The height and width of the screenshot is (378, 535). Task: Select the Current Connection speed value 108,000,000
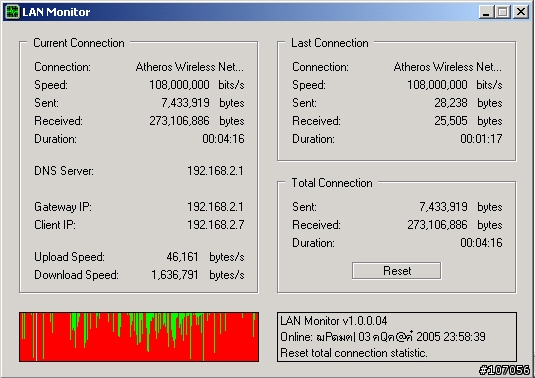point(179,85)
